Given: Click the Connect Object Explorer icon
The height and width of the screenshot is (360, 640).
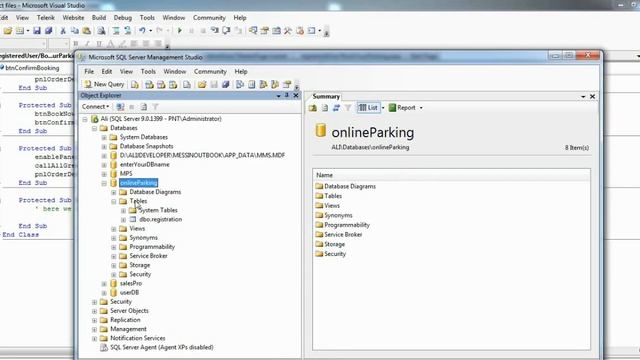Looking at the screenshot, I should point(120,107).
